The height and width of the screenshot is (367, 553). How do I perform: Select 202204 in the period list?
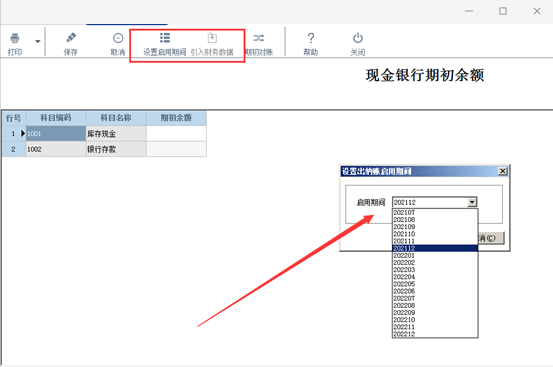[x=435, y=277]
